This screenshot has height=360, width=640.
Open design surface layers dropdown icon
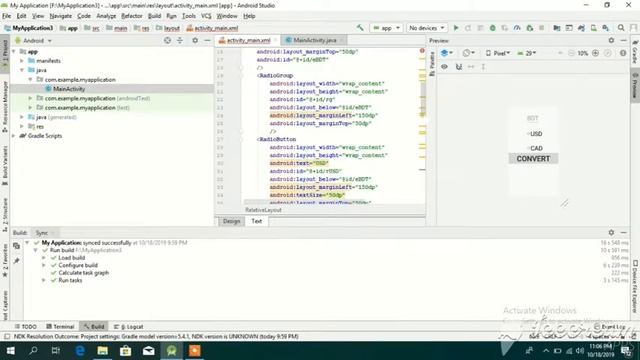(447, 53)
